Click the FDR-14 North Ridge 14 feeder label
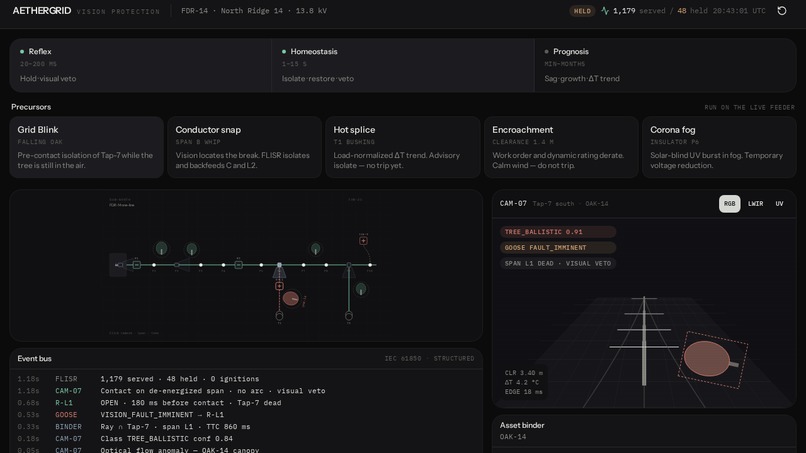 pos(253,11)
